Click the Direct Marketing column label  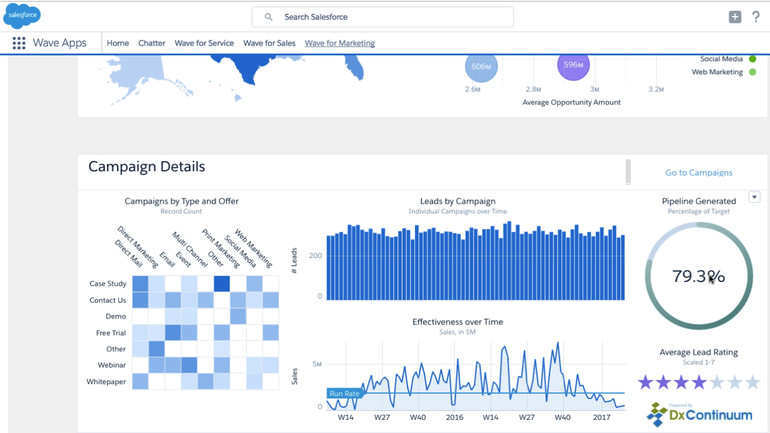[138, 247]
